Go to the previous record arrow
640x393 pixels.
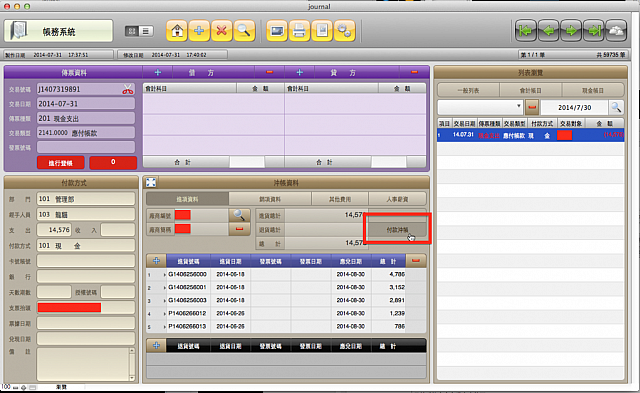(548, 31)
